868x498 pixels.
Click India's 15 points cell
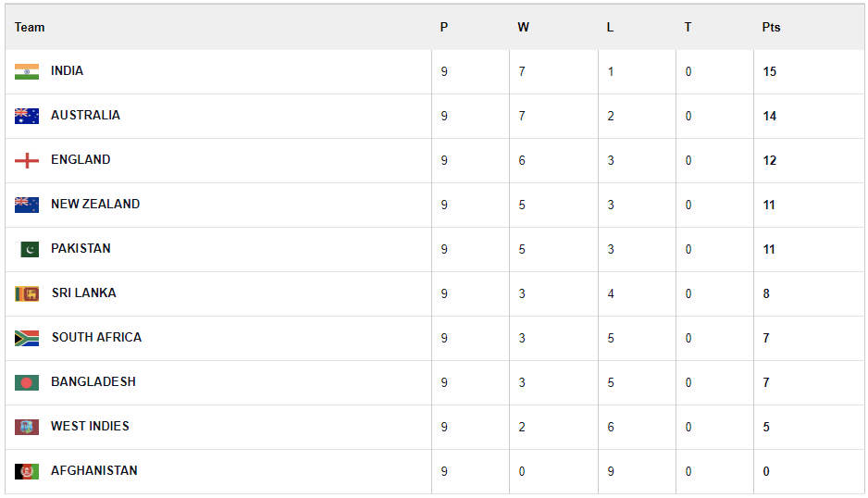coord(770,71)
